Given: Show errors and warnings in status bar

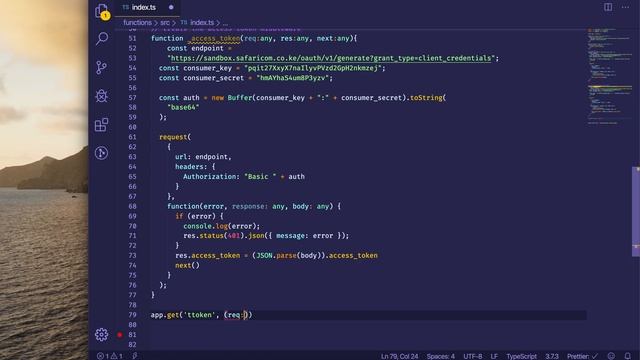Looking at the screenshot, I should (x=109, y=356).
